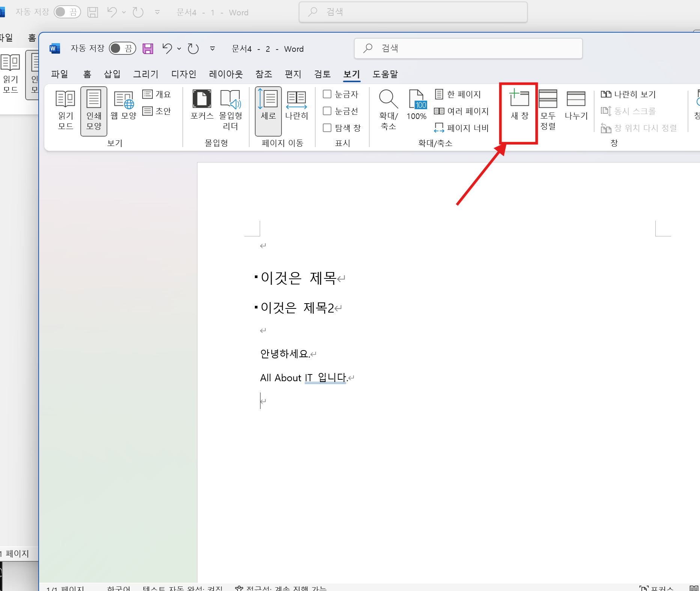Click paragraph 안녕하세요.

point(285,354)
